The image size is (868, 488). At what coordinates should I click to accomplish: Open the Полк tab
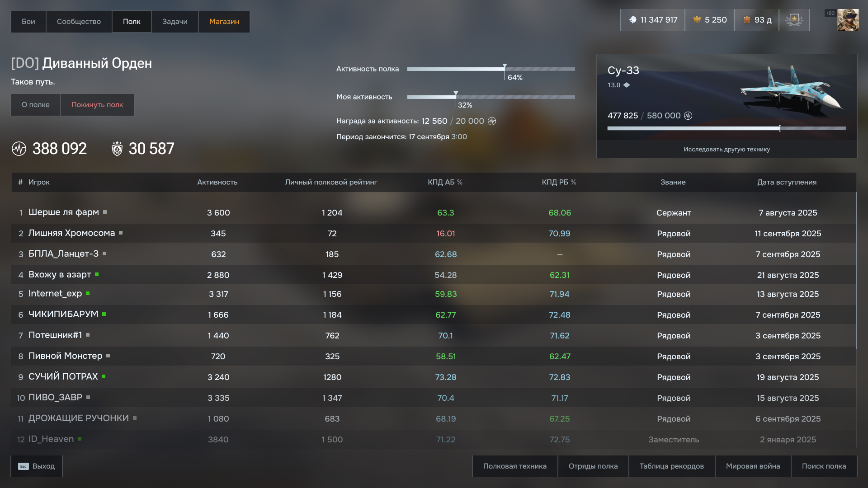point(132,22)
